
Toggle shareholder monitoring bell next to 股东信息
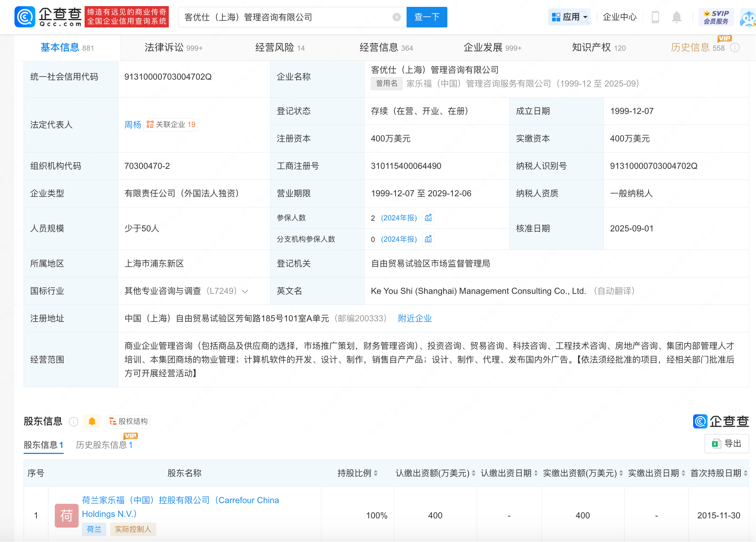(x=92, y=421)
